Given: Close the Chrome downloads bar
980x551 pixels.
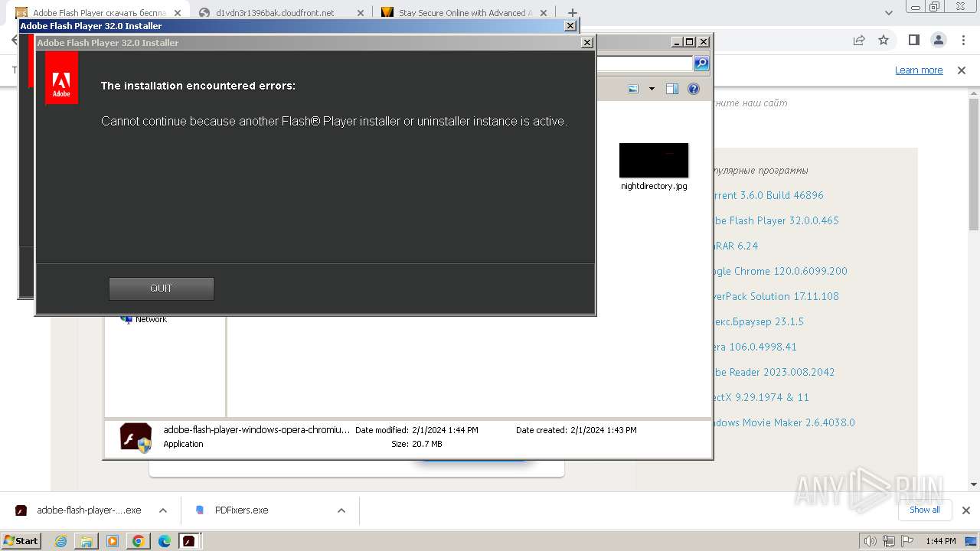Looking at the screenshot, I should pos(966,510).
